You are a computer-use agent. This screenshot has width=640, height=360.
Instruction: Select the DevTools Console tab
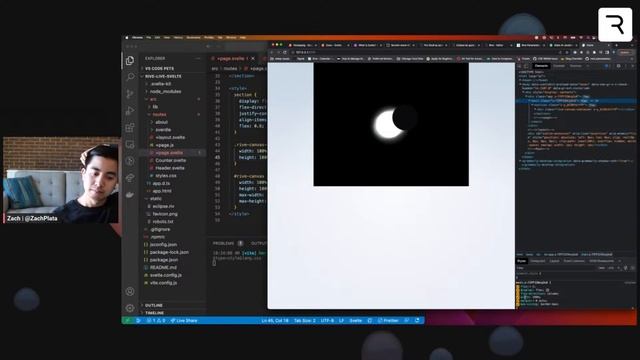tap(559, 66)
